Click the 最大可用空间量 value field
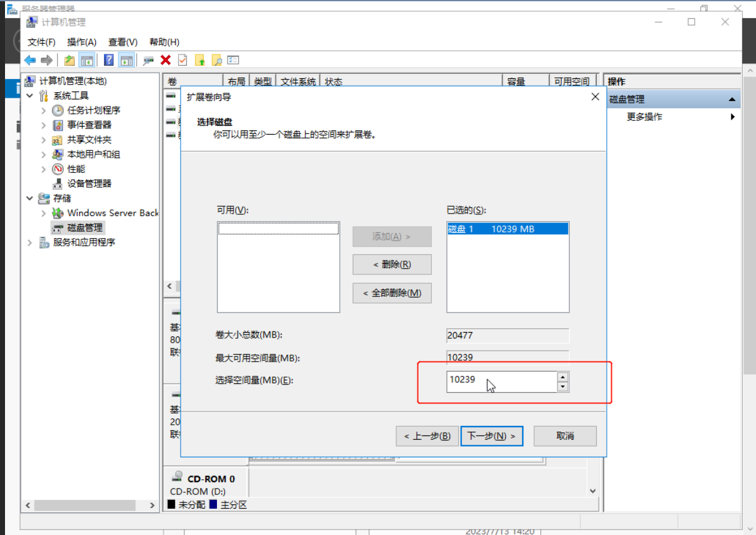The width and height of the screenshot is (756, 535). tap(508, 358)
